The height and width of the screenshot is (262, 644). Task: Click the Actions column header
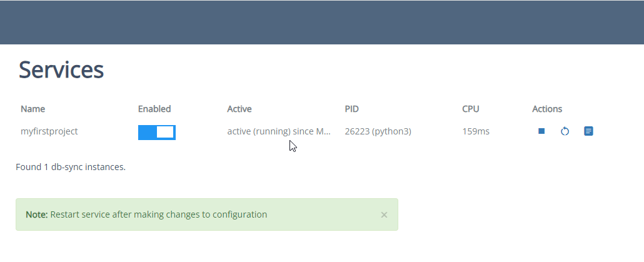click(x=547, y=109)
